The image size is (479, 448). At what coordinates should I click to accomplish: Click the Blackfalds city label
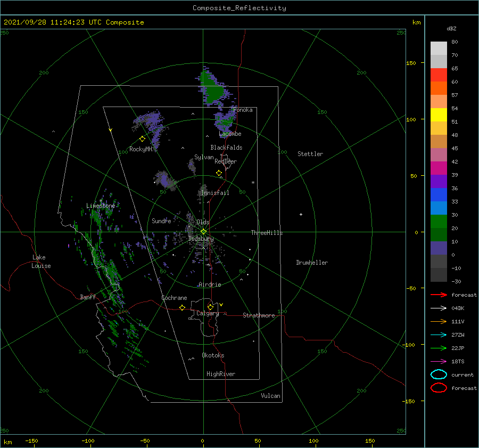226,148
